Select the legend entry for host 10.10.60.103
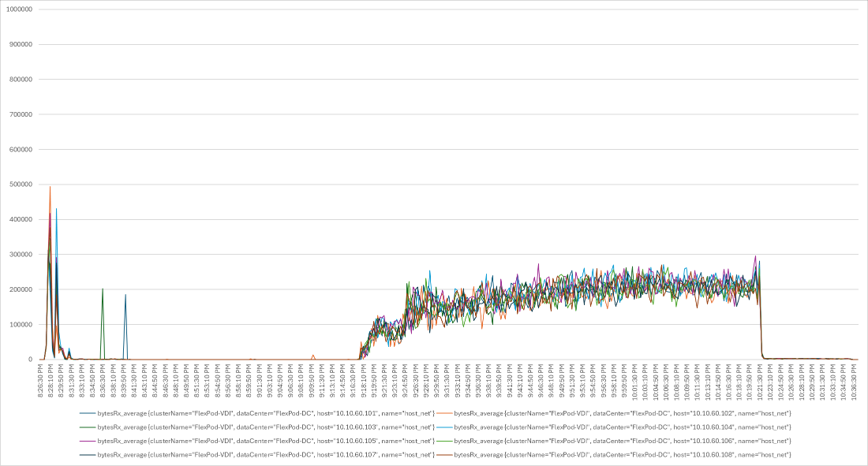Viewport: 868px width, 466px height. coord(257,427)
